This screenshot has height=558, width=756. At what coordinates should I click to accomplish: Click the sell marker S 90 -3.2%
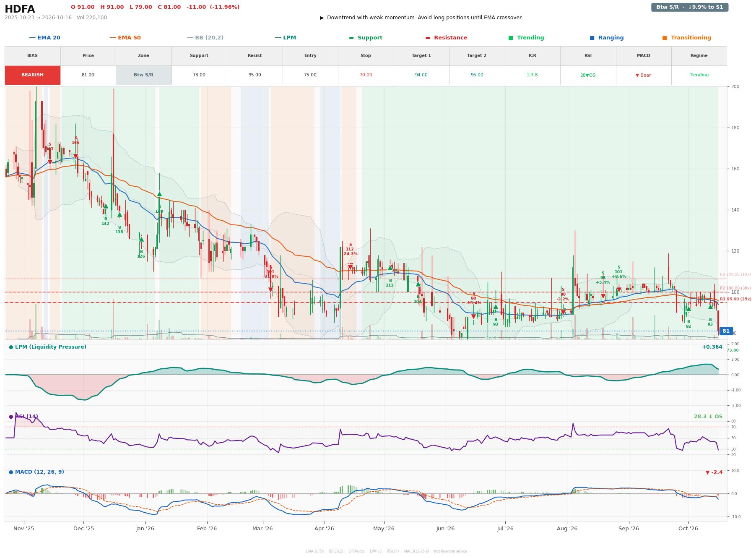pos(563,312)
